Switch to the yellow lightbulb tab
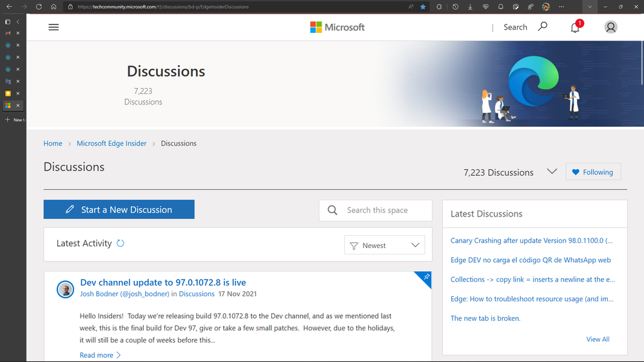This screenshot has width=644, height=362. coord(8,93)
